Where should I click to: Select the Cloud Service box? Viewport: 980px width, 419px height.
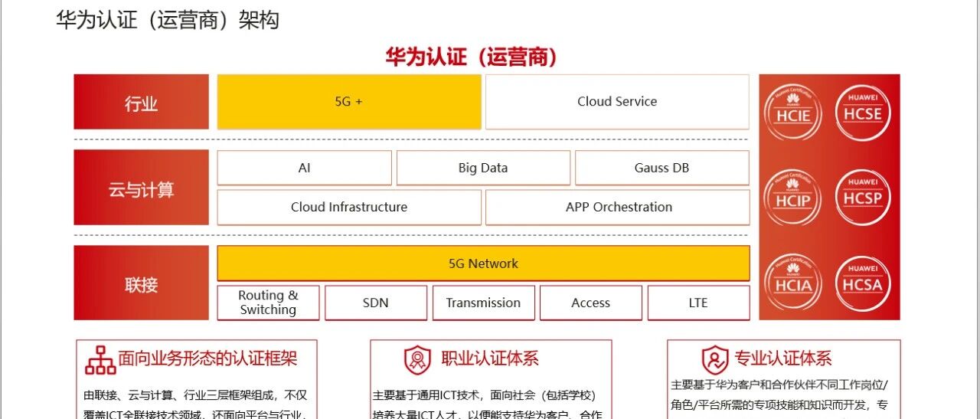point(617,101)
